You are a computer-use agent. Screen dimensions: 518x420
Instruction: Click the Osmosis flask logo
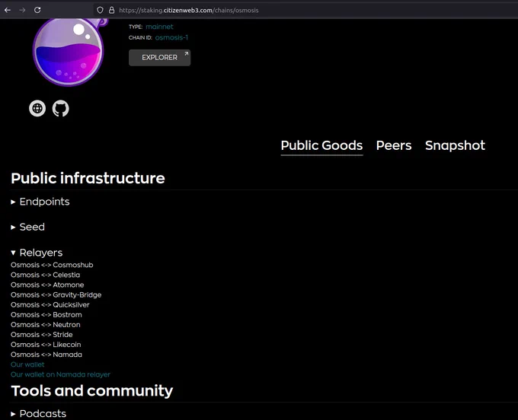[69, 52]
